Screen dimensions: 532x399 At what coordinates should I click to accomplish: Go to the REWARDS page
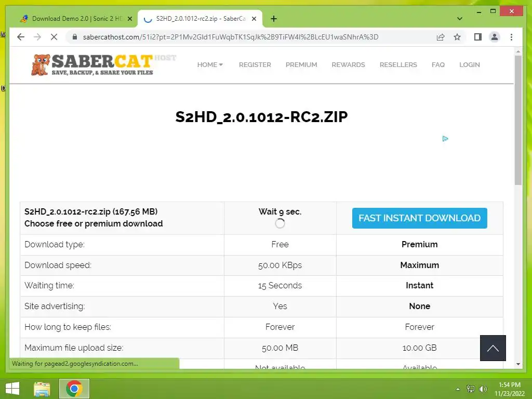pyautogui.click(x=348, y=64)
